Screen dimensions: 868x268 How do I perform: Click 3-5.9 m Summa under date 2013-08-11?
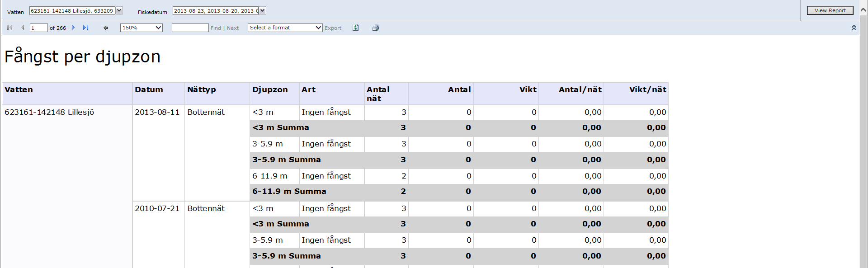(287, 160)
